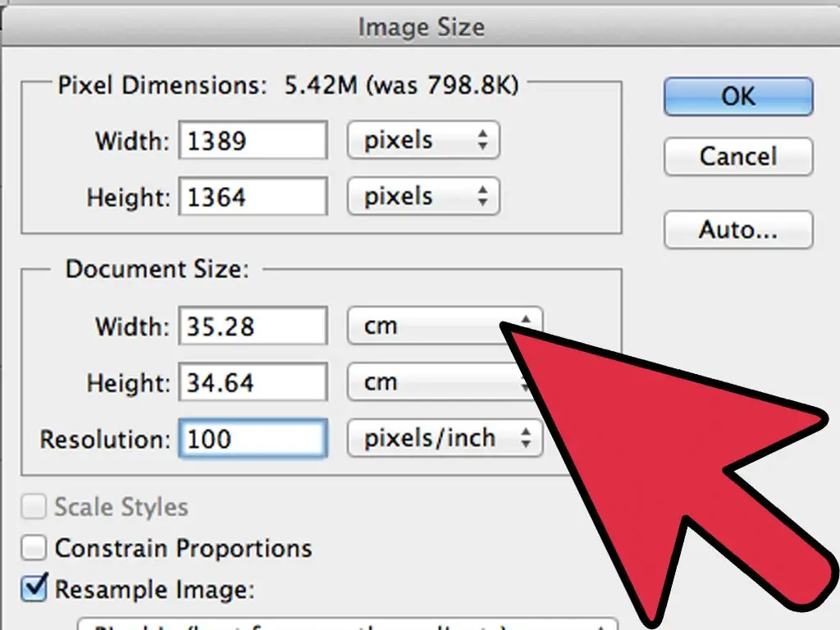Uncheck the Resample Image checkbox
840x630 pixels.
point(34,589)
